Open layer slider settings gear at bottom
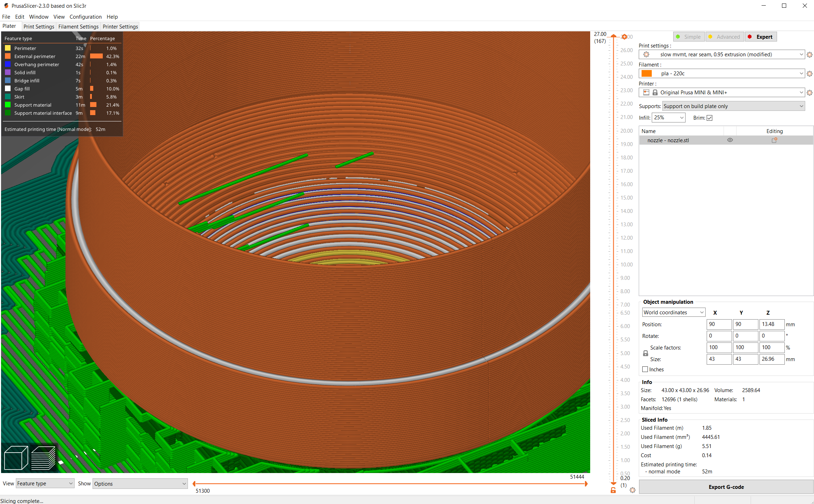Screen dimensions: 814x504 [632, 490]
